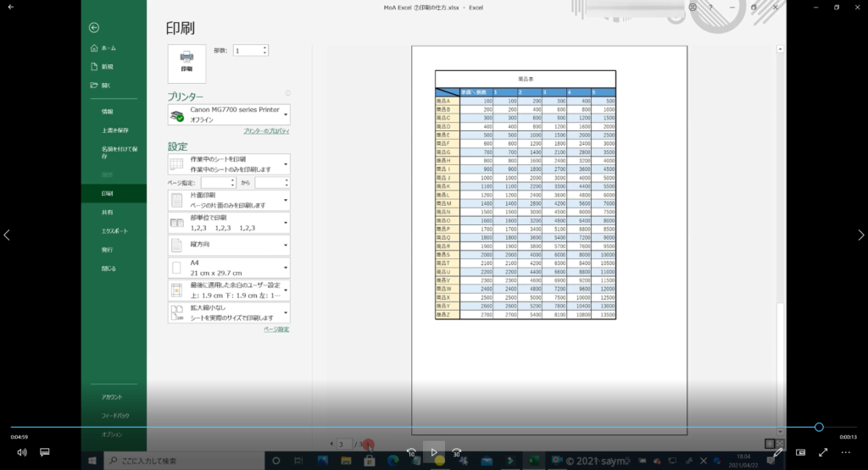Viewport: 868px width, 470px height.
Task: Open the Canon MG7700 printer dropdown
Action: (229, 115)
